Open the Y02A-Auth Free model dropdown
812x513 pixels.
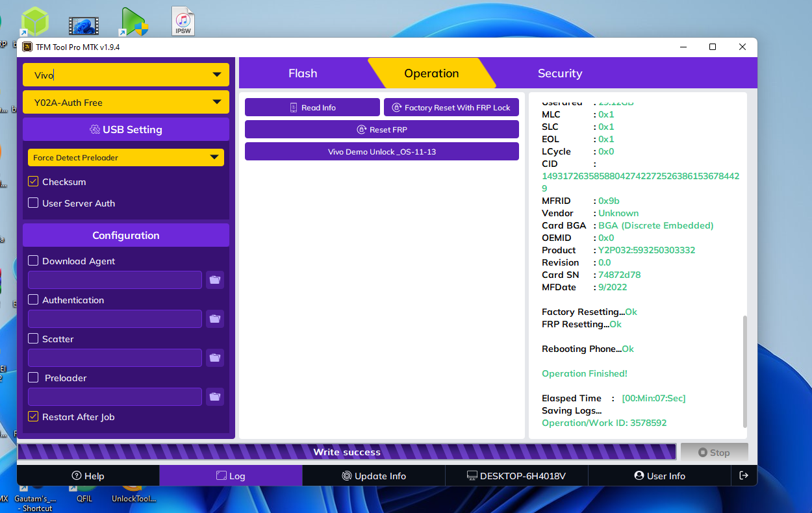[x=126, y=102]
